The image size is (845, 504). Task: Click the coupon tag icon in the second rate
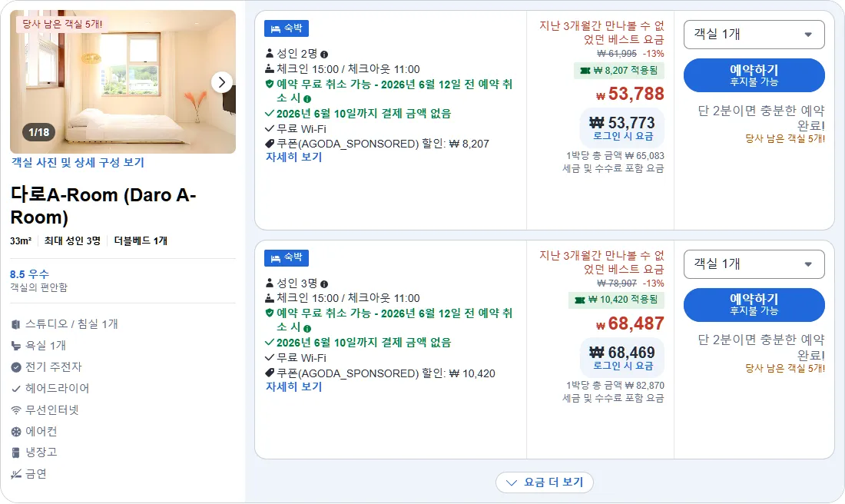click(270, 373)
